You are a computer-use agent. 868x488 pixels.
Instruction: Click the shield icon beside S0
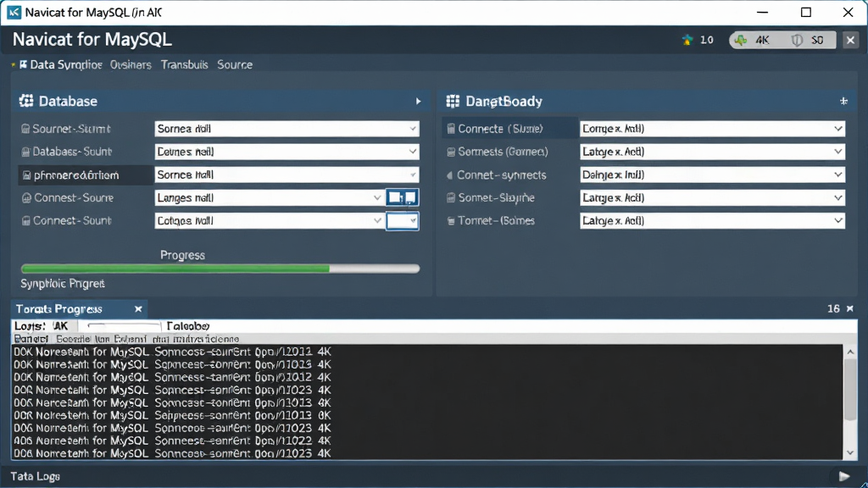pyautogui.click(x=797, y=40)
